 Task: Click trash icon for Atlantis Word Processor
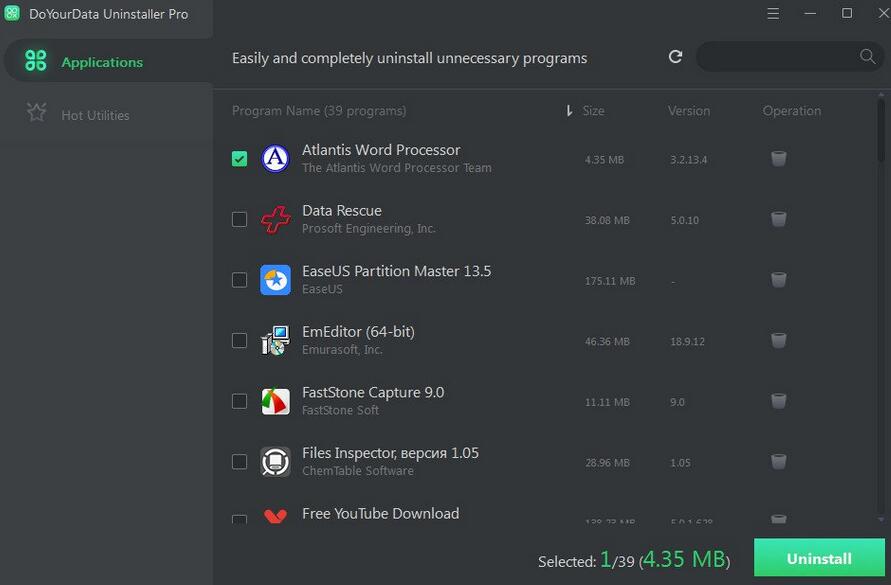click(778, 159)
